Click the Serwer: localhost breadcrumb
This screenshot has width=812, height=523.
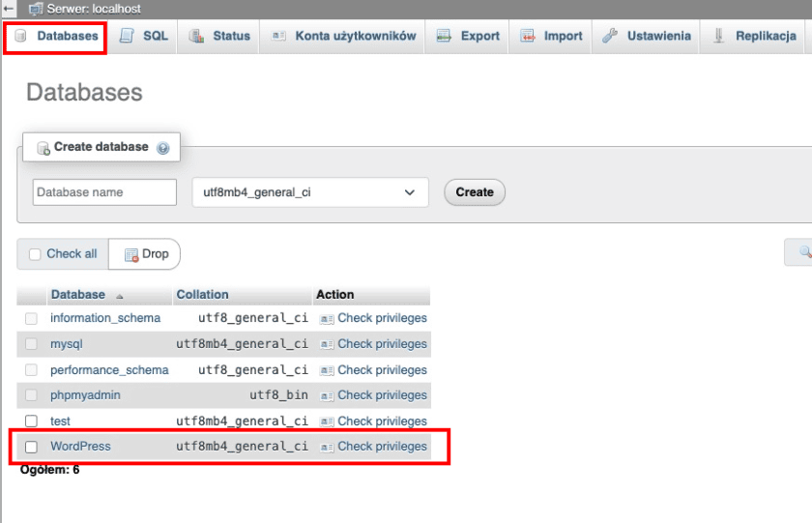coord(94,9)
